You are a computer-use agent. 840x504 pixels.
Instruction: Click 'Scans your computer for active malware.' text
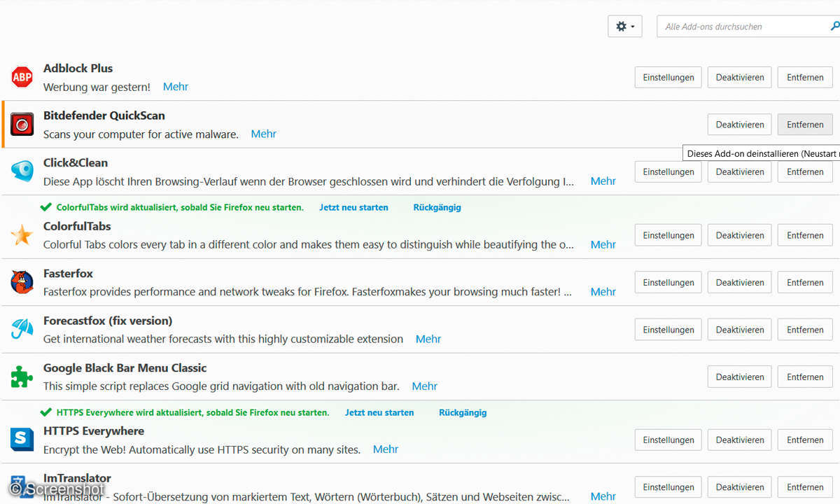tap(141, 134)
